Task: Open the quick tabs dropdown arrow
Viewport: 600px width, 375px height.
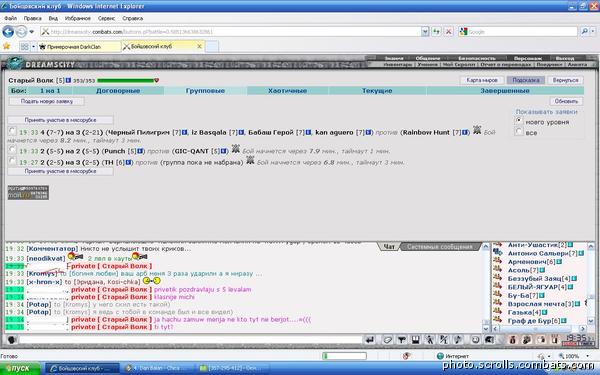Action: 33,47
